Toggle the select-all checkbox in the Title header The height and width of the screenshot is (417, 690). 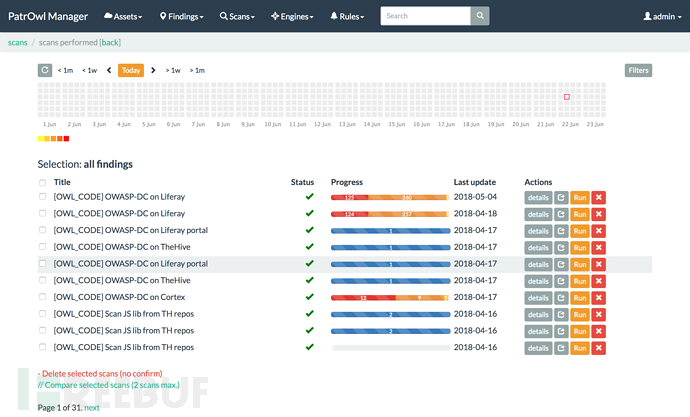(x=42, y=182)
